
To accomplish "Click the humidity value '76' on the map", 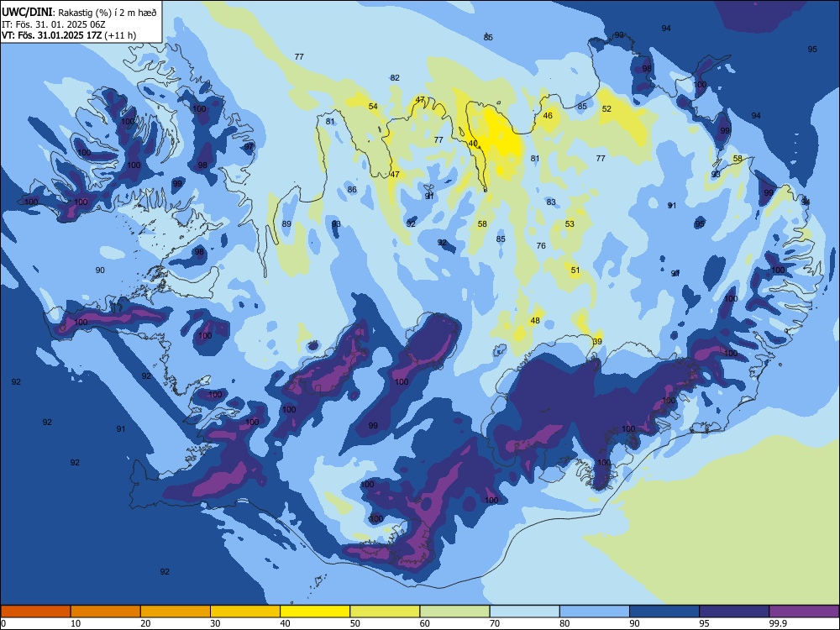I will click(541, 246).
